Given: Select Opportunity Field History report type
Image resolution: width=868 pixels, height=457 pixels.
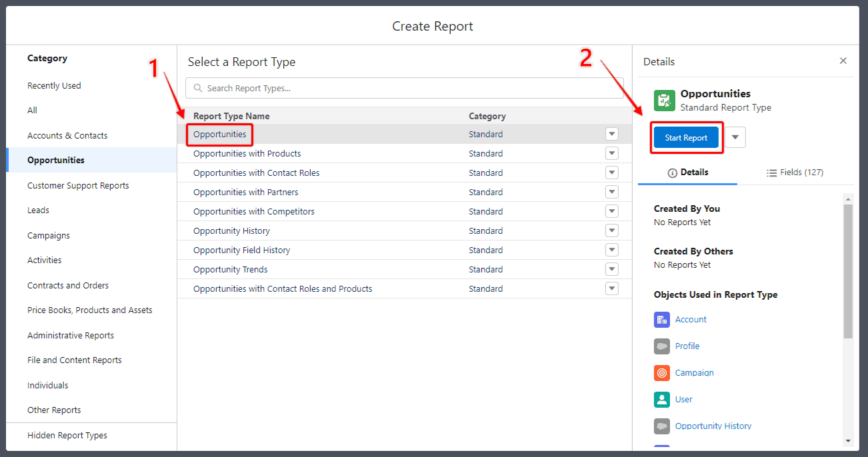Looking at the screenshot, I should pos(241,249).
